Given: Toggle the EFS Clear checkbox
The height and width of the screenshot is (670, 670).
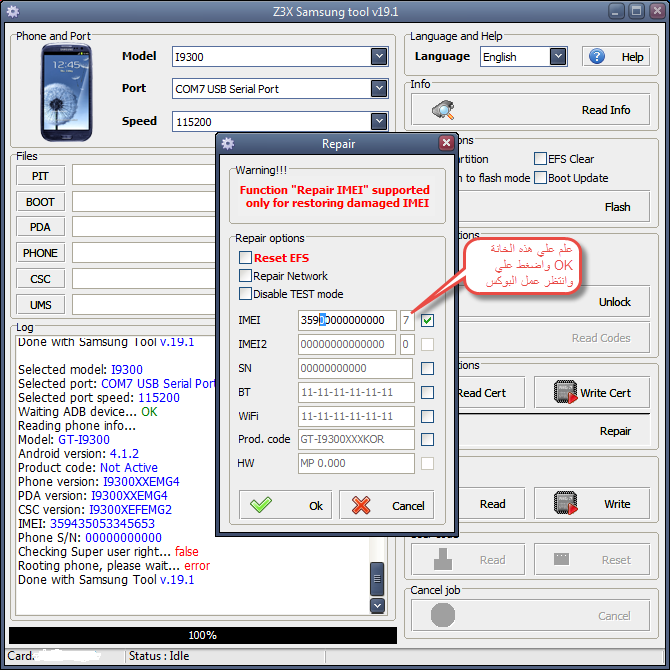Looking at the screenshot, I should point(541,159).
